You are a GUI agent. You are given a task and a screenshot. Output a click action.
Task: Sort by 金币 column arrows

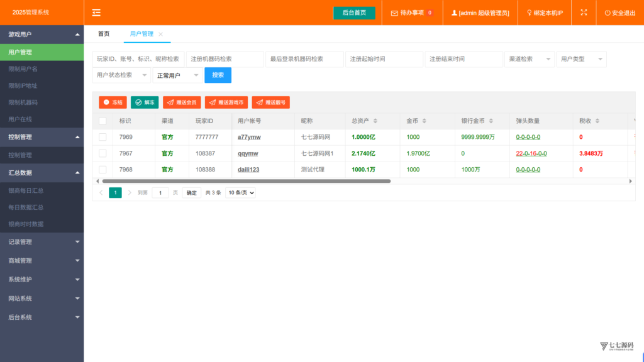[x=425, y=121]
